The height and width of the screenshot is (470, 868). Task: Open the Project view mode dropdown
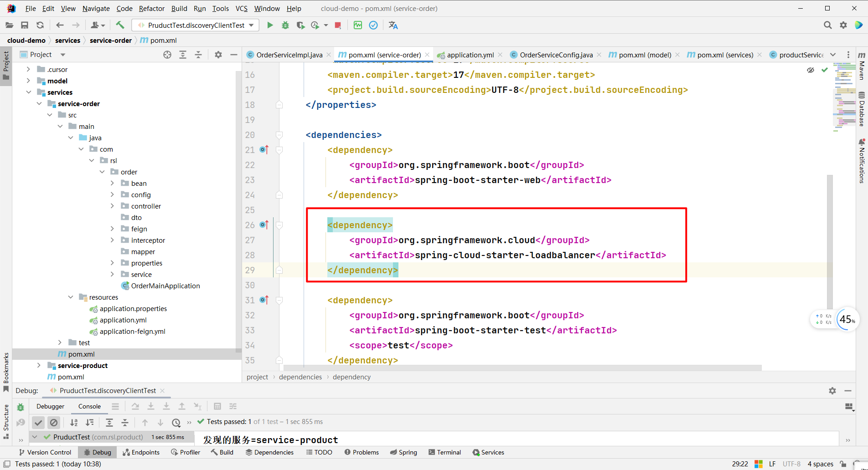pyautogui.click(x=63, y=55)
